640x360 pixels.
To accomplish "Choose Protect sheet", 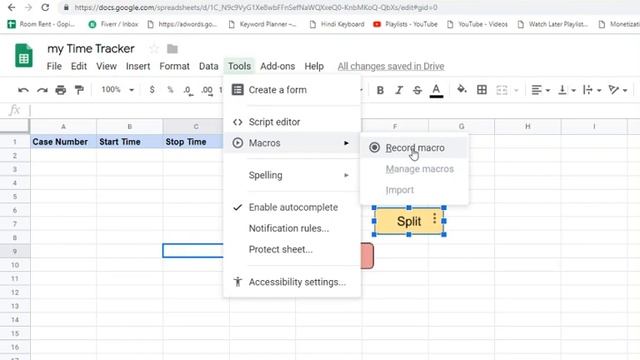I will (x=292, y=249).
